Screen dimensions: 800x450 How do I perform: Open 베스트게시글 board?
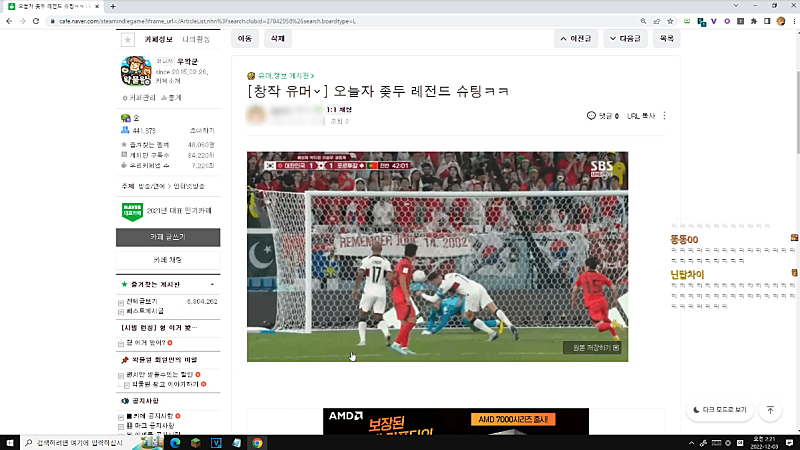(144, 311)
